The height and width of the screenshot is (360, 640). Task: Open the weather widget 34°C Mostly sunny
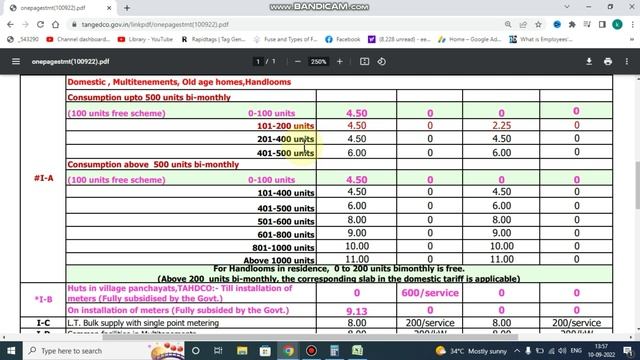(x=471, y=351)
